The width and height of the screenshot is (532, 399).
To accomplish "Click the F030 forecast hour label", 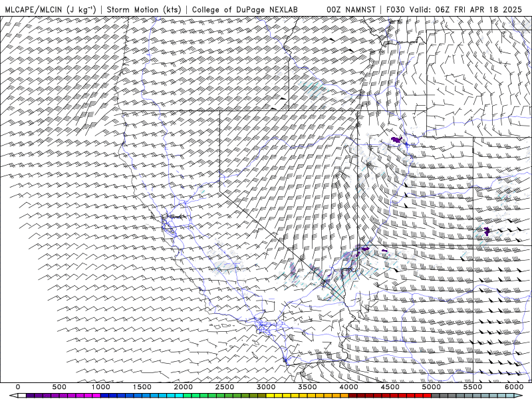I will tap(396, 9).
